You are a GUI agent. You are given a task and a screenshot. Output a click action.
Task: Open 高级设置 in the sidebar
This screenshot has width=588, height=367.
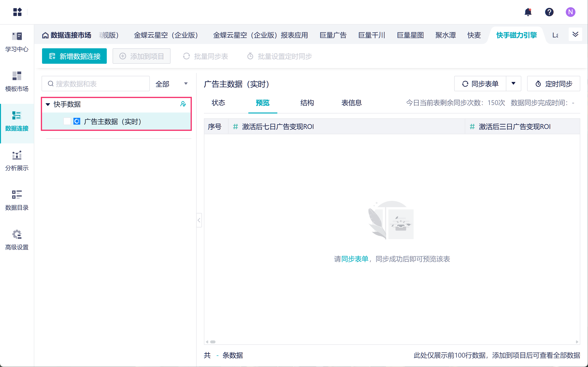[17, 240]
